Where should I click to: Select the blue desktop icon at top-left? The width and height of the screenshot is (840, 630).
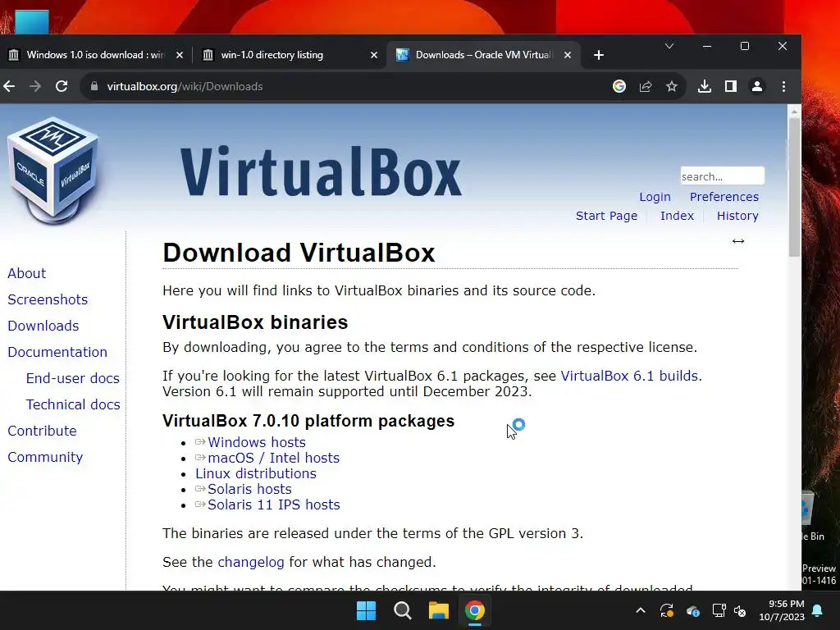click(x=32, y=22)
